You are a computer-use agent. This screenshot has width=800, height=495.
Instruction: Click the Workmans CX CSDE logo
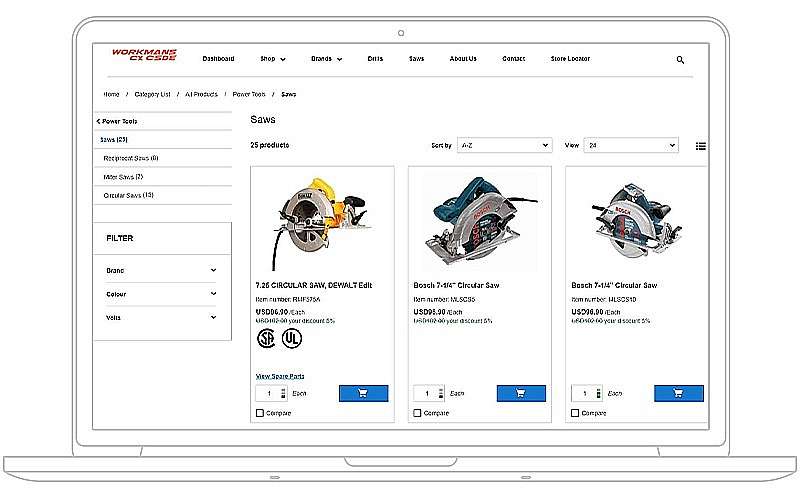point(144,55)
